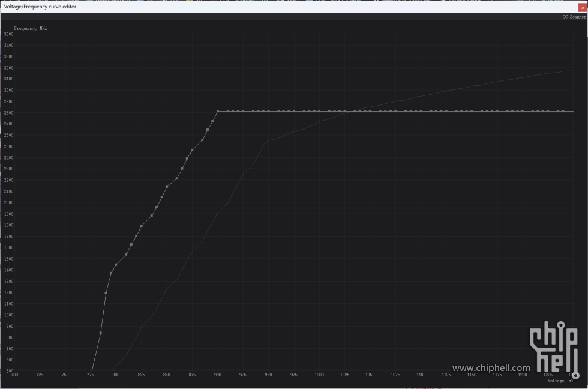Image resolution: width=588 pixels, height=389 pixels.
Task: Click the 'Frequency, MHz' axis label
Action: pos(31,28)
